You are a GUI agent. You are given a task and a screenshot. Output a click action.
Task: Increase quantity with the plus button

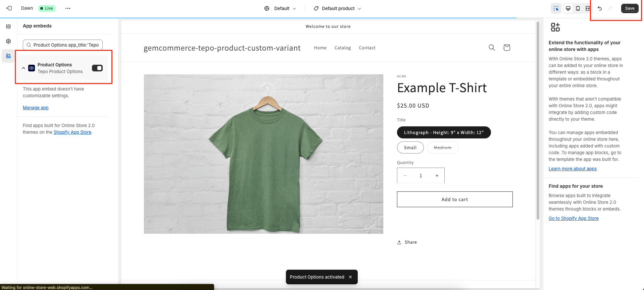[437, 176]
